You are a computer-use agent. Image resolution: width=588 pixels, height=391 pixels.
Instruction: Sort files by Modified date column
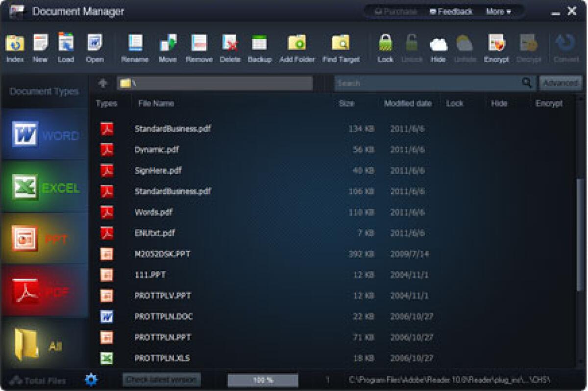tap(408, 103)
